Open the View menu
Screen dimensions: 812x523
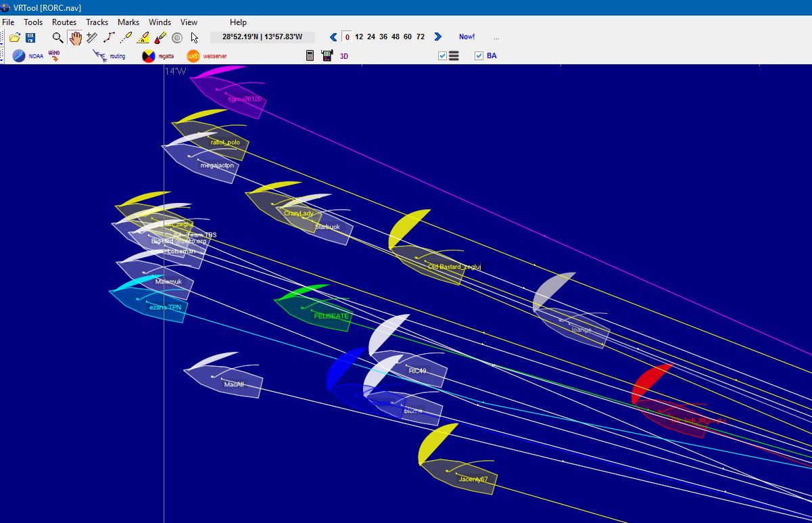(189, 22)
